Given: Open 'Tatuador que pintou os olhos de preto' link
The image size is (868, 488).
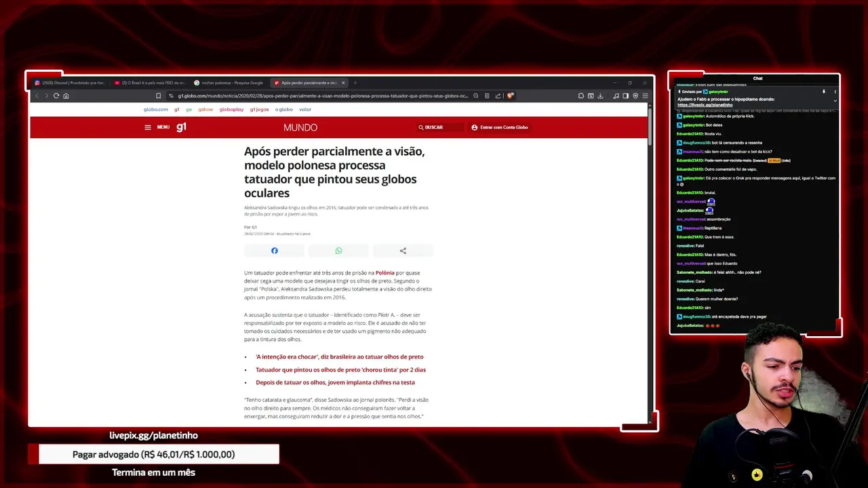Looking at the screenshot, I should click(340, 369).
